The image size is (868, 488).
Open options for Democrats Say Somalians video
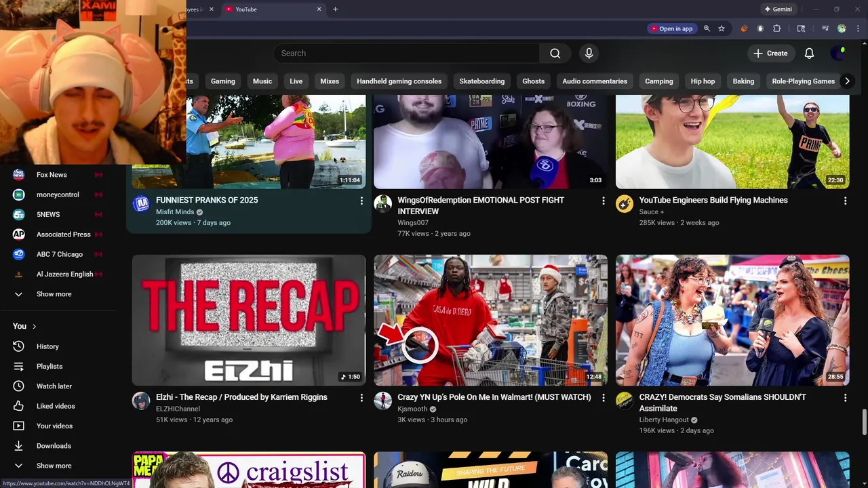[x=845, y=398]
